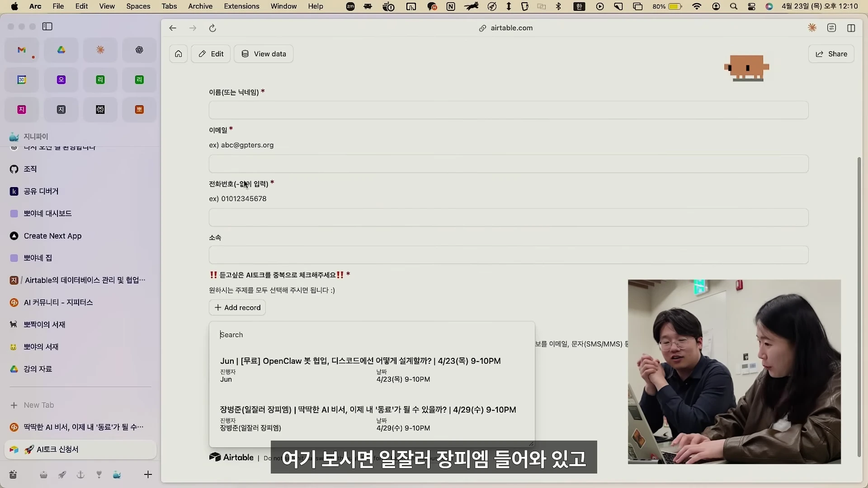Image resolution: width=868 pixels, height=488 pixels.
Task: Click the plus icon at sidebar bottom
Action: pyautogui.click(x=148, y=474)
